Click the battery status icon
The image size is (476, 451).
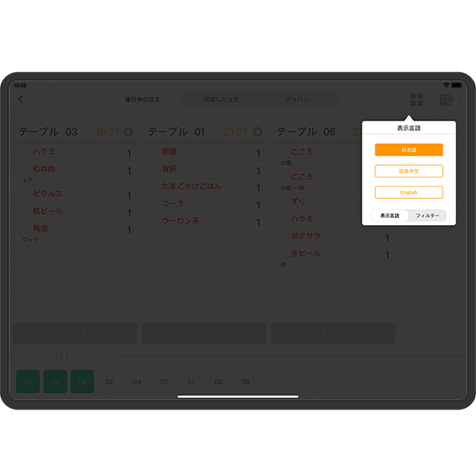pyautogui.click(x=457, y=86)
